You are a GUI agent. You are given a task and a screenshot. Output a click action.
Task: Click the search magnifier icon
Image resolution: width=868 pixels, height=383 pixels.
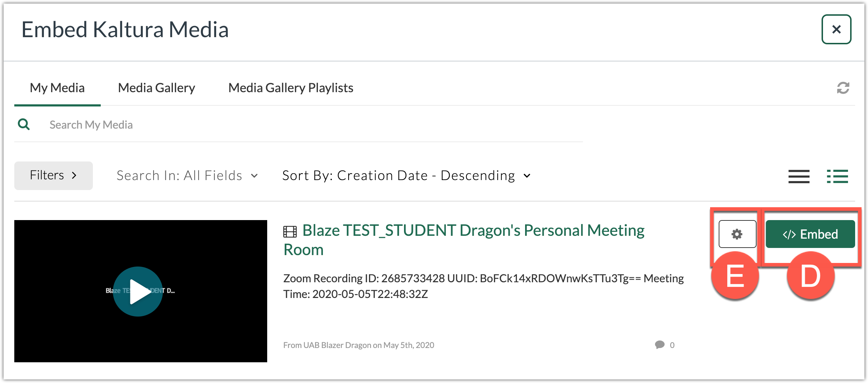click(x=24, y=124)
